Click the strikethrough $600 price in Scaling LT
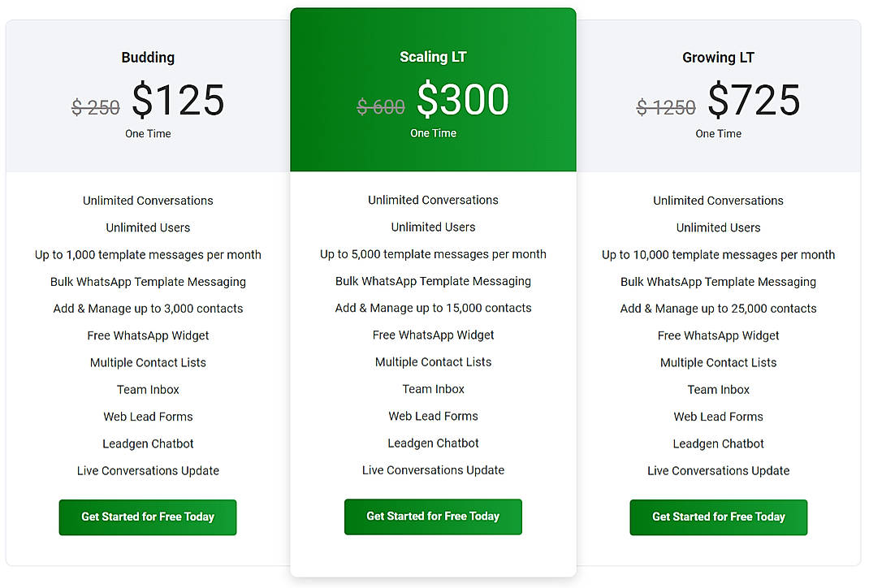The width and height of the screenshot is (869, 588). 381,106
